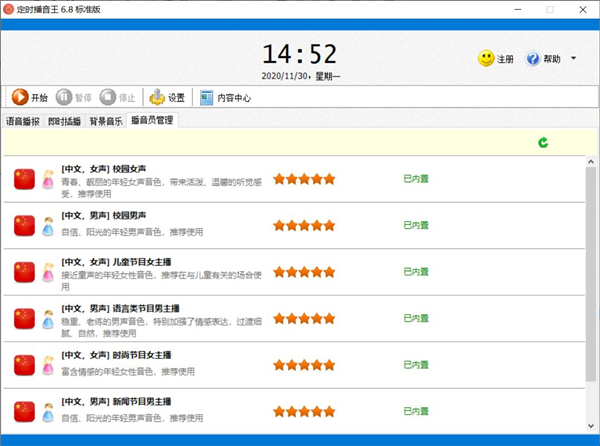Click the star rating of 儿童节目女主播
Screen dimensions: 600x446
(304, 272)
